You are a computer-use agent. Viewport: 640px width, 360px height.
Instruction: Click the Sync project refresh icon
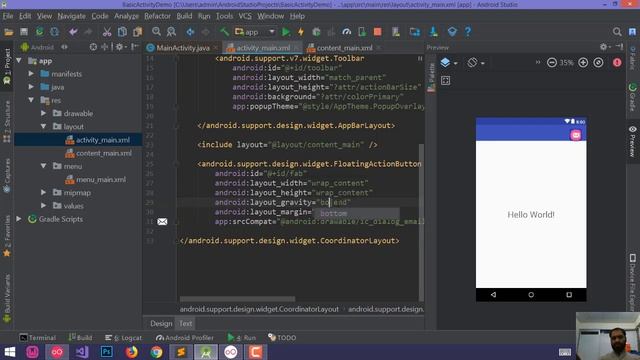(40, 32)
